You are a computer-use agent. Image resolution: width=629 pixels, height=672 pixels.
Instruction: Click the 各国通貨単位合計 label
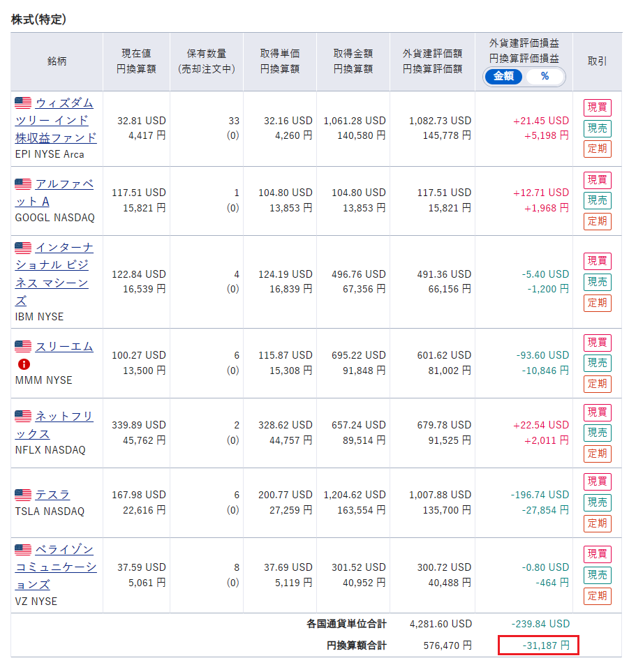[346, 624]
